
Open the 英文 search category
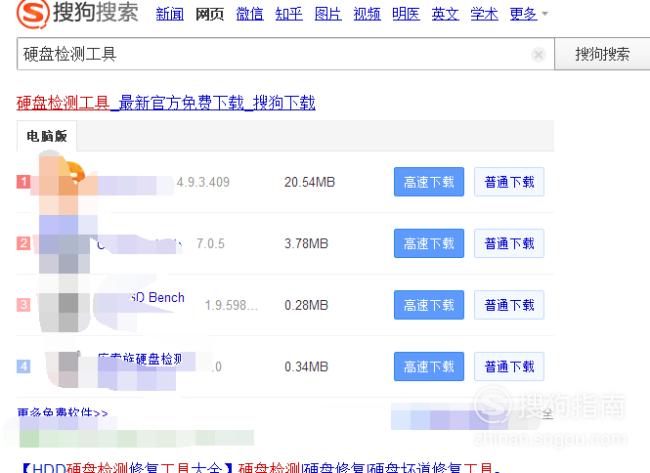(x=445, y=15)
